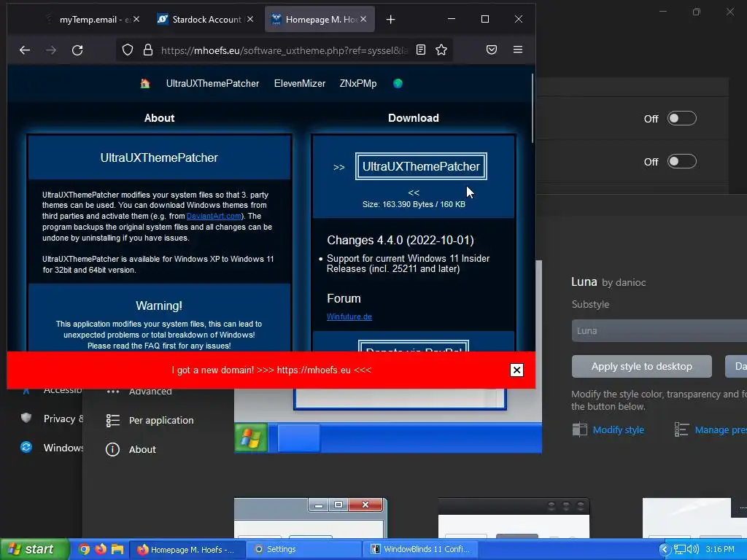Go back in Firefox navigation
The height and width of the screenshot is (560, 747).
click(x=25, y=50)
